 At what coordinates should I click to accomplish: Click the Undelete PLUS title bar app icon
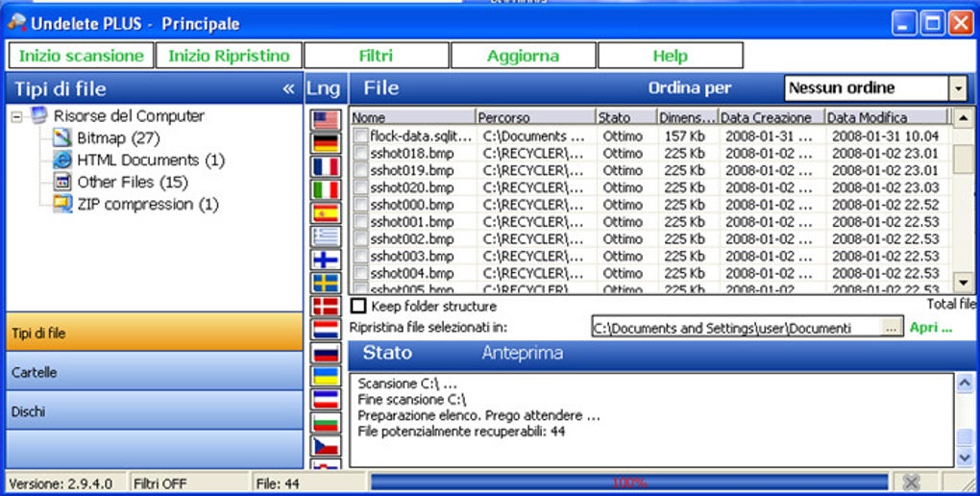click(x=17, y=22)
